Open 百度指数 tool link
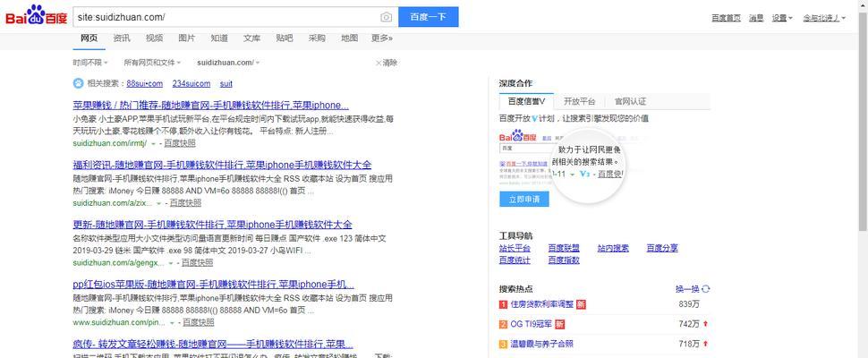This screenshot has height=358, width=868. pos(564,260)
